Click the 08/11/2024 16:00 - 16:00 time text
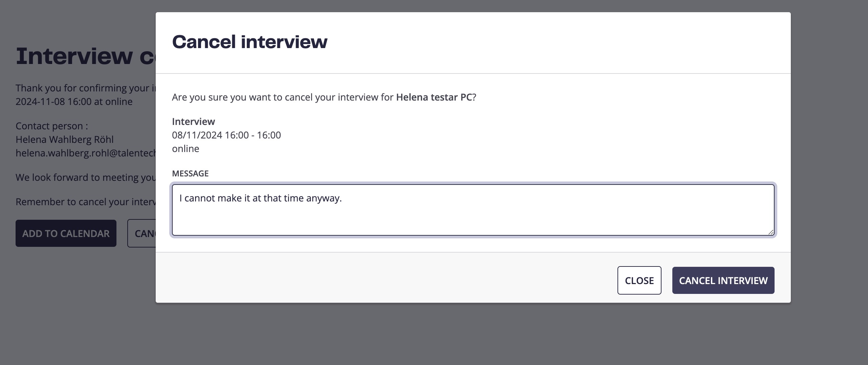The width and height of the screenshot is (868, 365). [226, 135]
